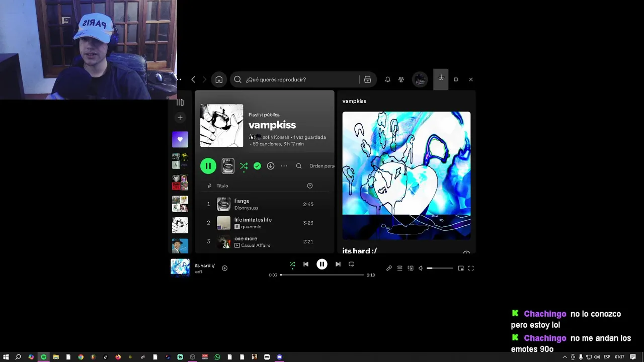The image size is (644, 362).
Task: Open notifications bell
Action: click(387, 79)
